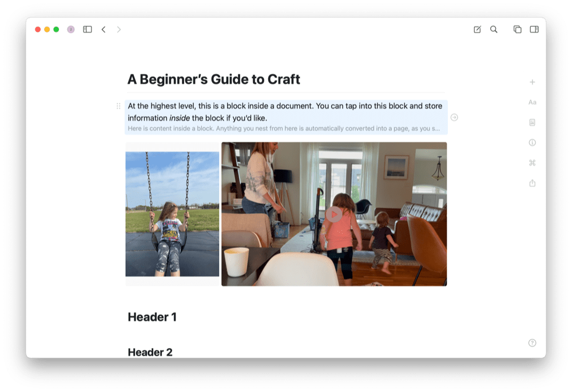Click the 'Header 2' heading
572x392 pixels.
point(150,353)
